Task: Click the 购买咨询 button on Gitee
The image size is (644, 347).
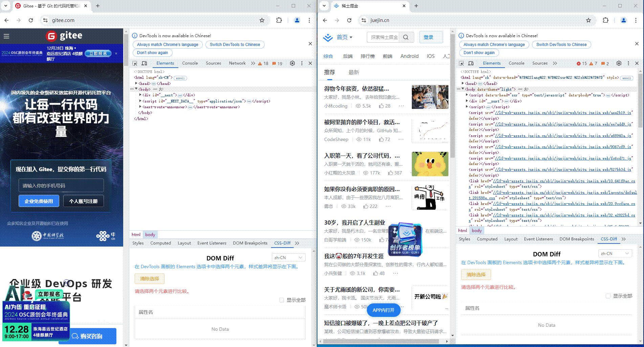Action: [87, 336]
